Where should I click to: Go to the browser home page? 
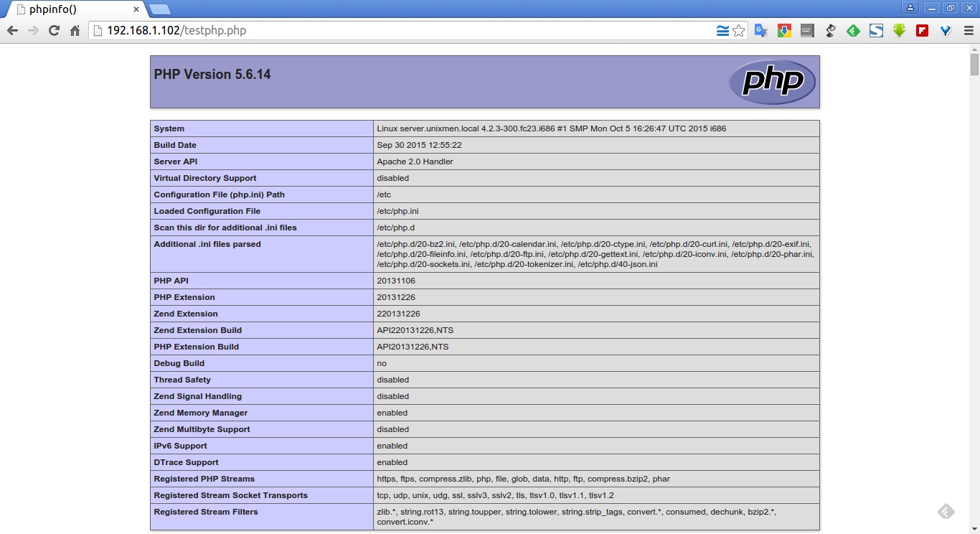click(75, 31)
